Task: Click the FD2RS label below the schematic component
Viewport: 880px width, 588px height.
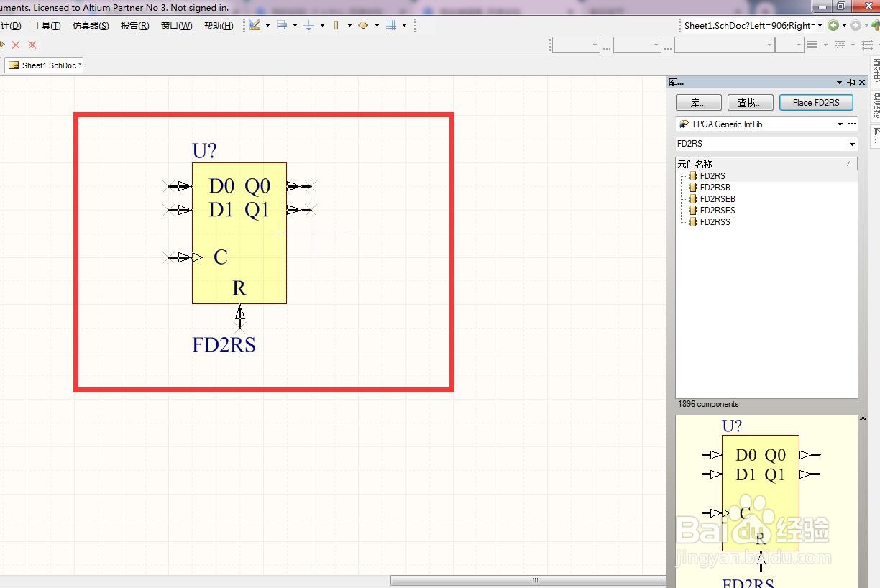Action: [224, 345]
